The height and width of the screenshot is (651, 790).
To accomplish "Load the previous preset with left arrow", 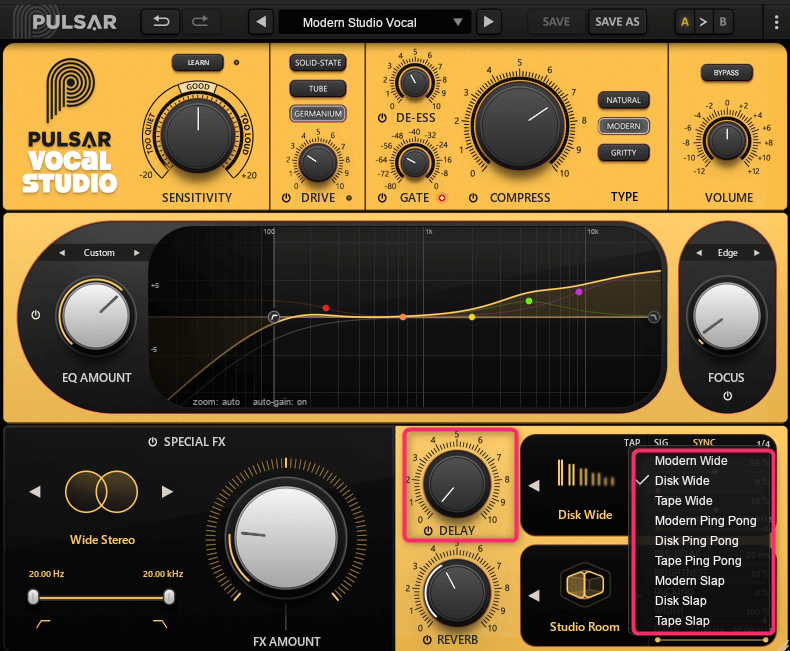I will [x=261, y=22].
